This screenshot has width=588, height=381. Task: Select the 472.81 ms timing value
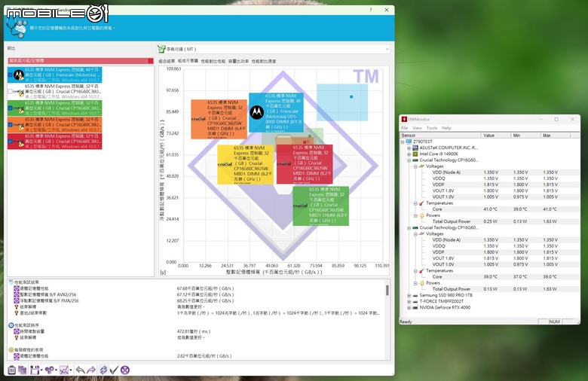[x=194, y=331]
